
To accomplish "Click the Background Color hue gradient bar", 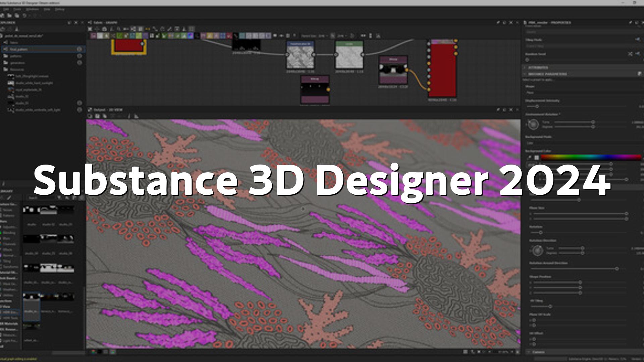I will point(591,158).
